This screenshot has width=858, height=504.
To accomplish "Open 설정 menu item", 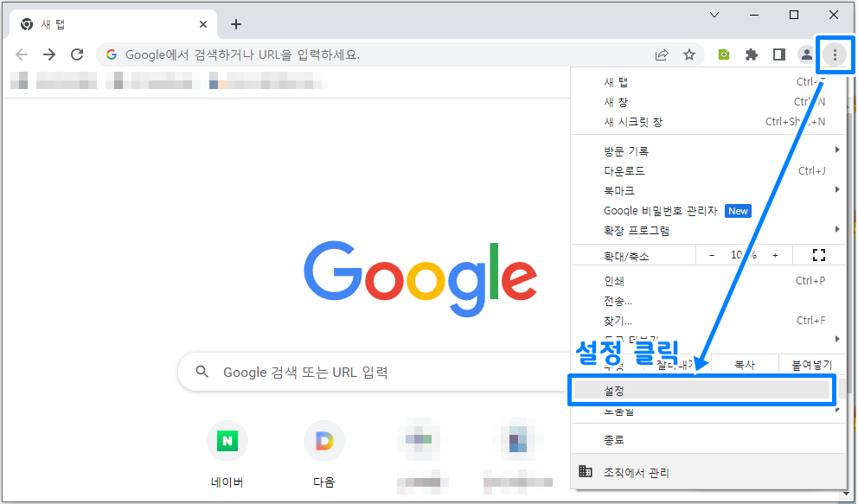I will pyautogui.click(x=701, y=390).
